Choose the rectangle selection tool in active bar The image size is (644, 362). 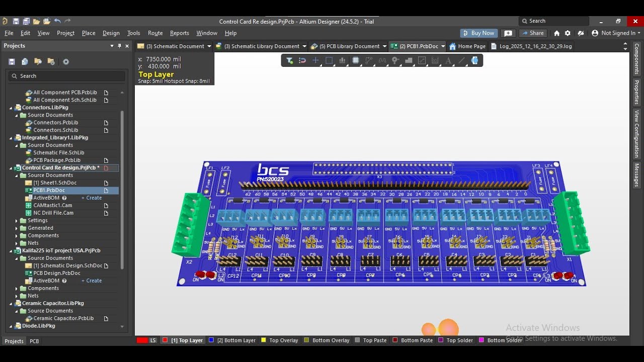(x=329, y=60)
